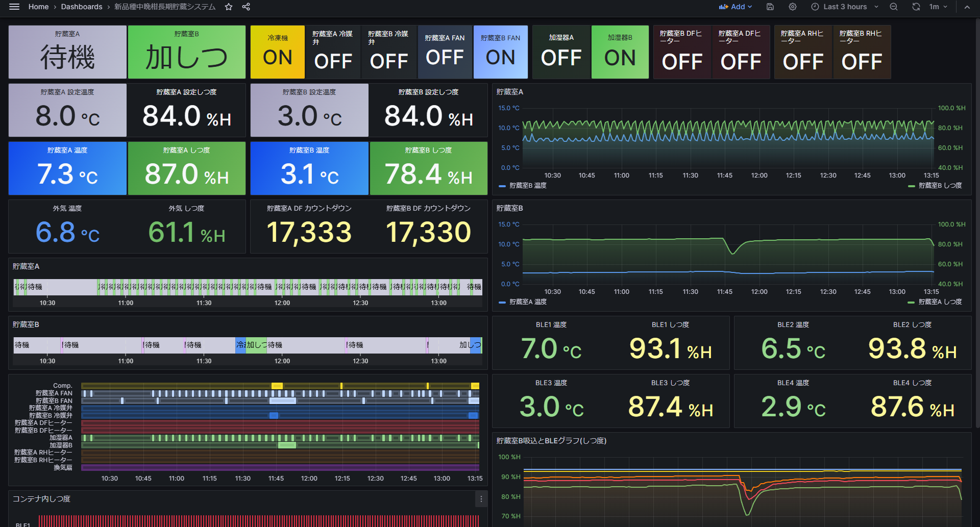The height and width of the screenshot is (527, 980).
Task: Toggle 貯蔵室A 温度 legend series
Action: point(528,302)
